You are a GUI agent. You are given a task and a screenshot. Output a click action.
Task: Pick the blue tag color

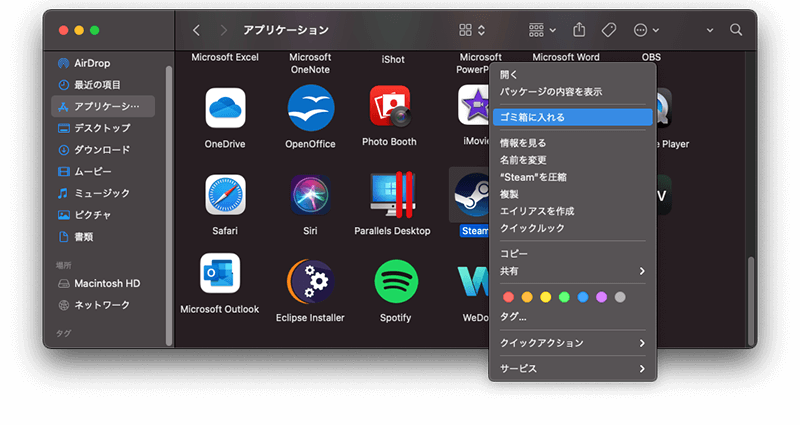(x=583, y=297)
